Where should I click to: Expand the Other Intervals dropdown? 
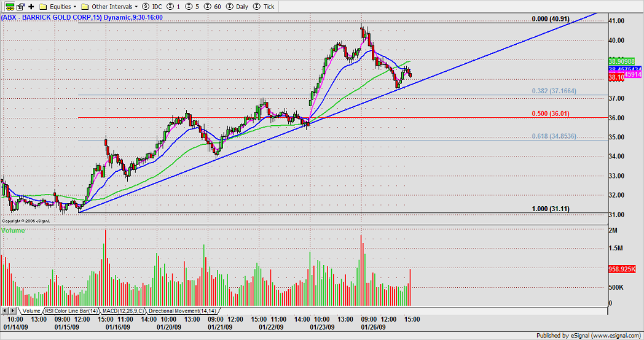pos(109,7)
